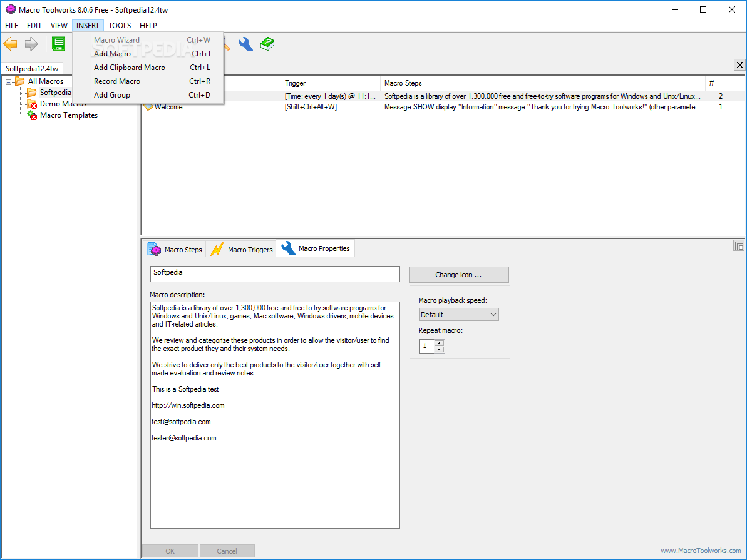747x560 pixels.
Task: Click the macro name field containing Softpedia
Action: pyautogui.click(x=275, y=274)
